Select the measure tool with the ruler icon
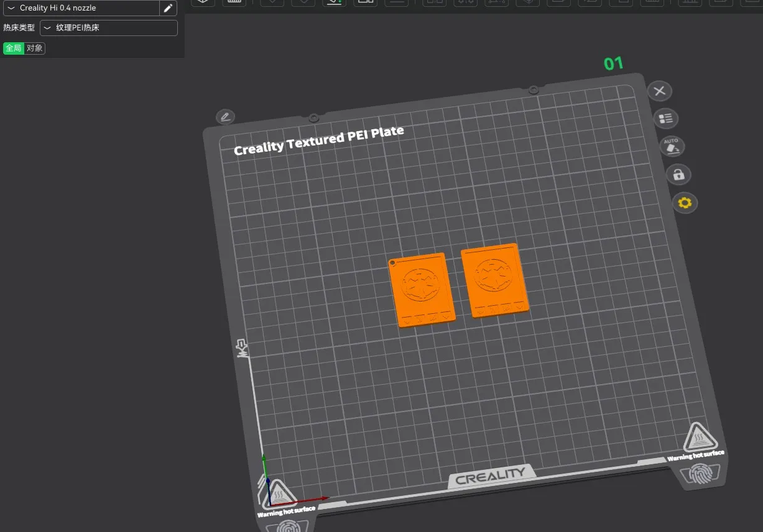Screen dimensions: 763x532 234,3
